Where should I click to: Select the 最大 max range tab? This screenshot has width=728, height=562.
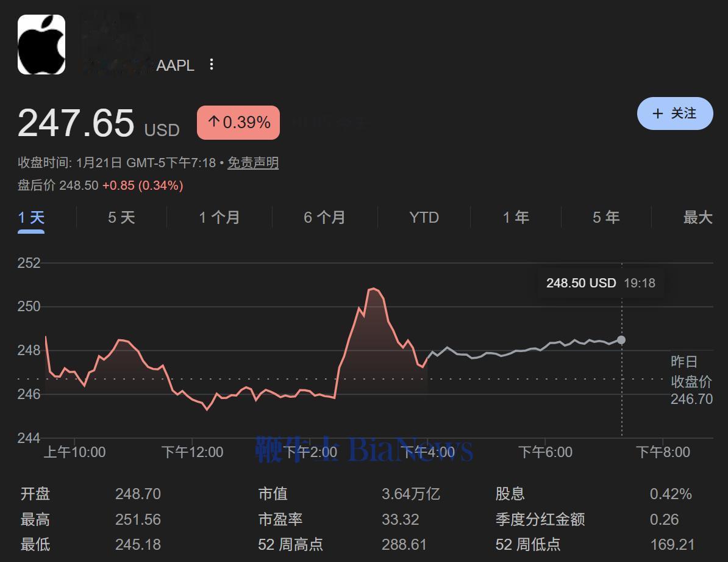[698, 218]
